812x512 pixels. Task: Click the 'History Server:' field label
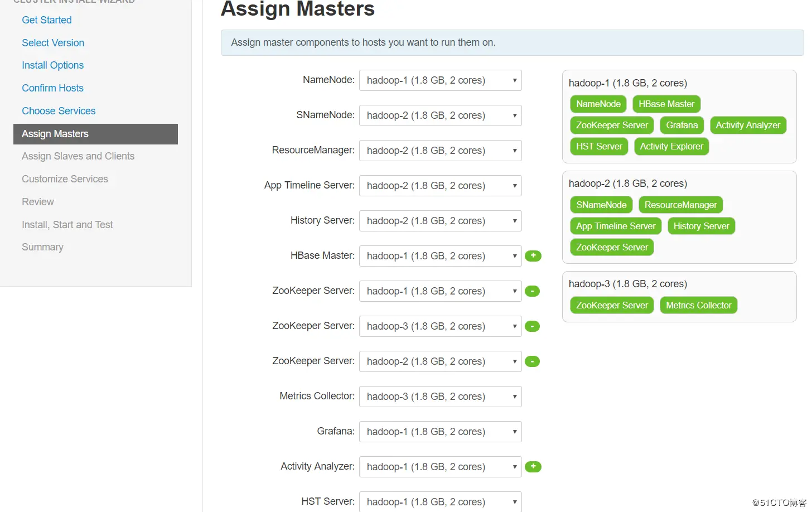click(322, 220)
